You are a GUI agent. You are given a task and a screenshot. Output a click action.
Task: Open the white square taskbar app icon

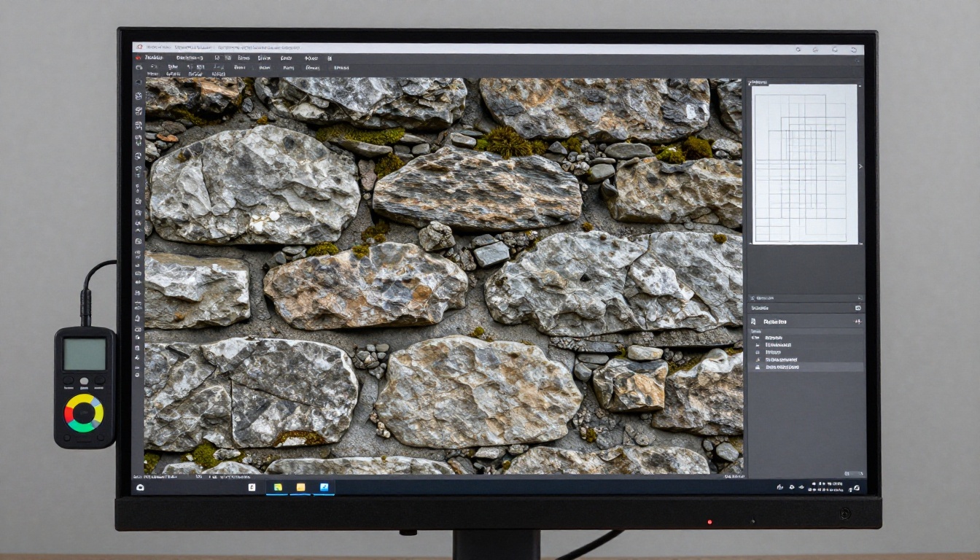252,487
